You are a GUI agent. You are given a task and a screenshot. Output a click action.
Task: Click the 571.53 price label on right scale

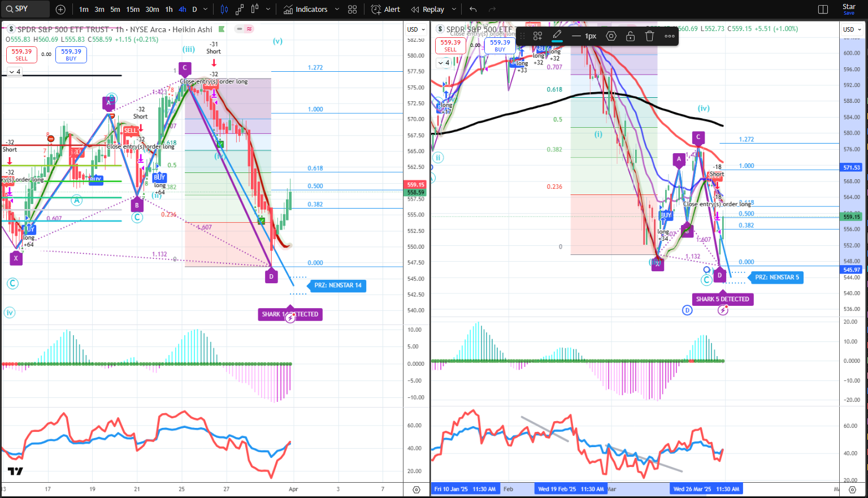(852, 167)
